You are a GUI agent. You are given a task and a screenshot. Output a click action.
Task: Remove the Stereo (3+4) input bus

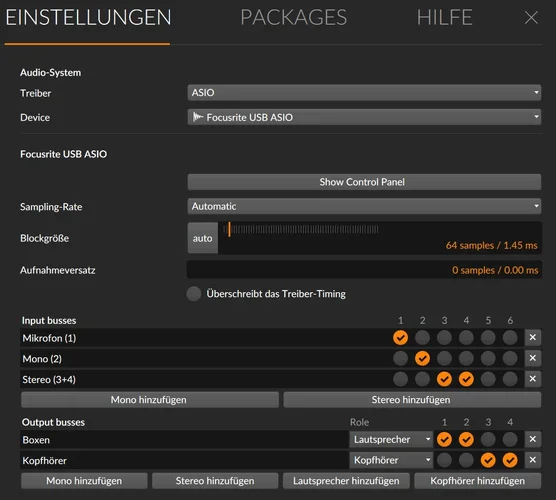point(533,379)
